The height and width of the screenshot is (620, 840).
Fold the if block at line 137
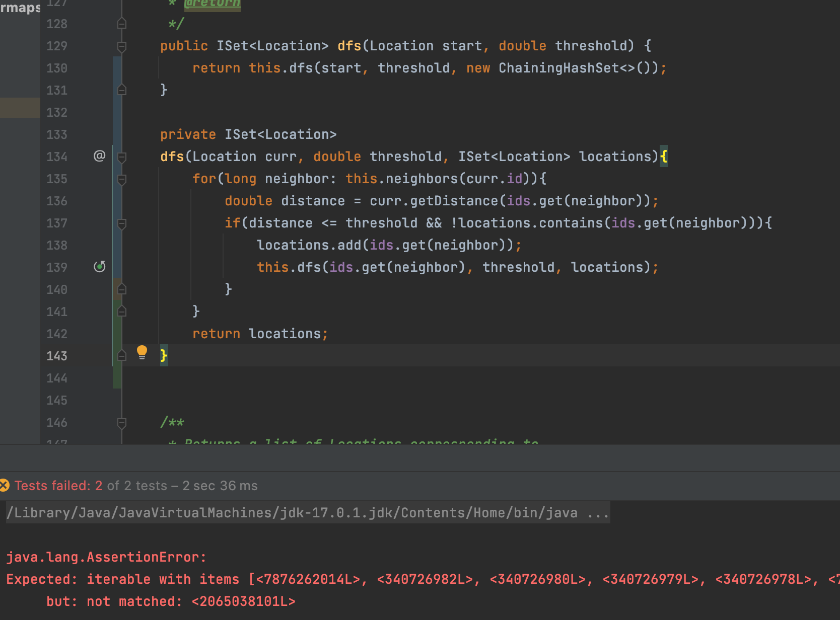[x=121, y=223]
